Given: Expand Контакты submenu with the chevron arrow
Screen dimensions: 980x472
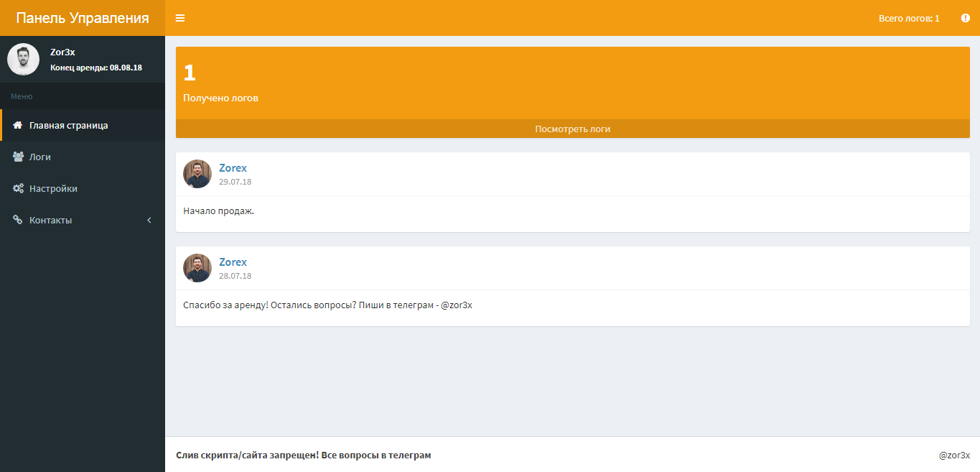Looking at the screenshot, I should click(149, 220).
